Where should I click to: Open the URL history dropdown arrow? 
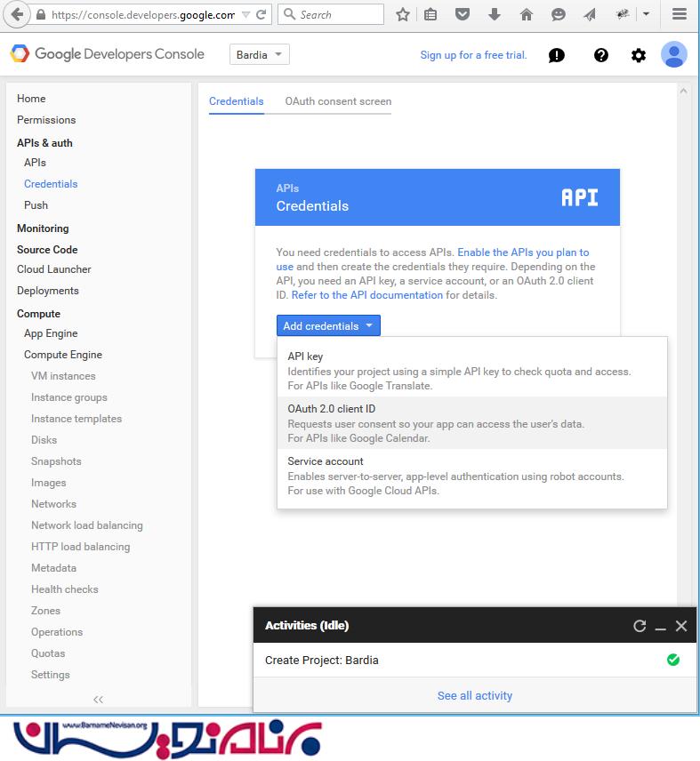pos(246,15)
